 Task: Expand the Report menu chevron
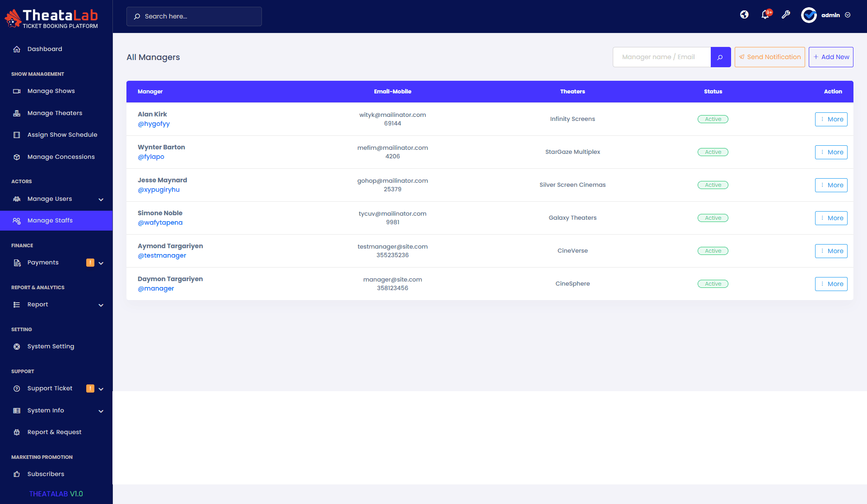(x=101, y=305)
